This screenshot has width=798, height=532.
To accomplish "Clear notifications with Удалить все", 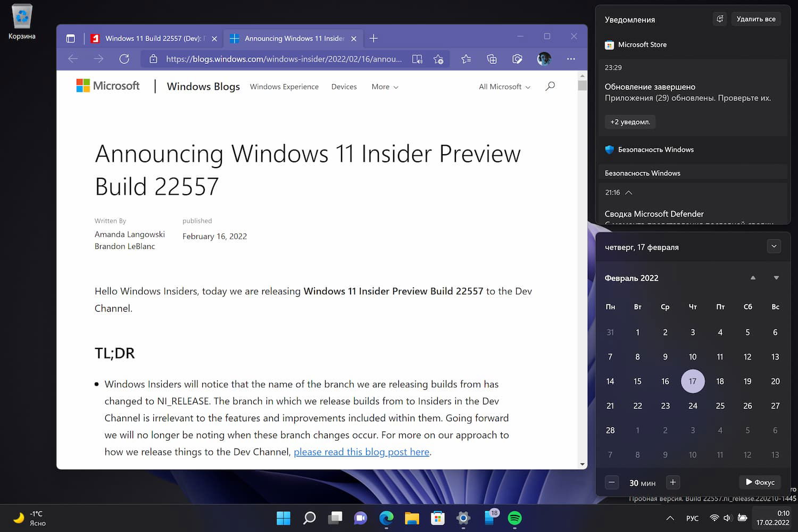I will point(756,19).
